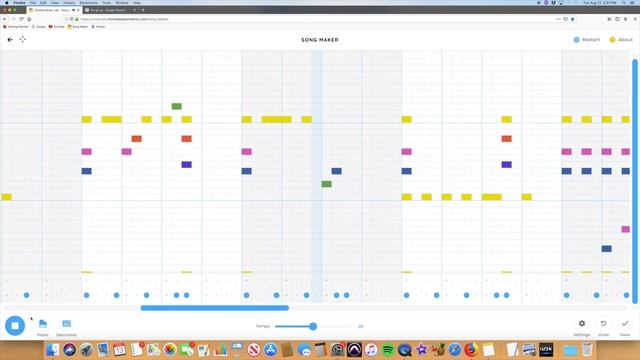Click the Restart button
This screenshot has height=360, width=640.
pos(587,40)
